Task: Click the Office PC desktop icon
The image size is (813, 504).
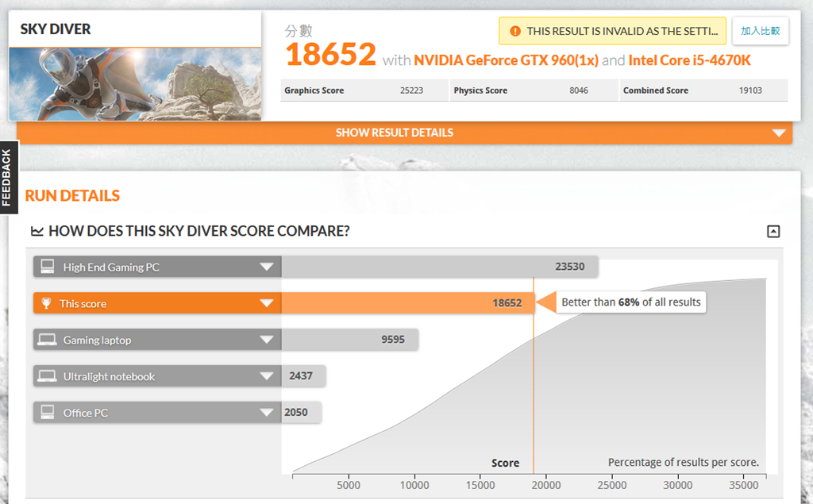Action: coord(47,412)
